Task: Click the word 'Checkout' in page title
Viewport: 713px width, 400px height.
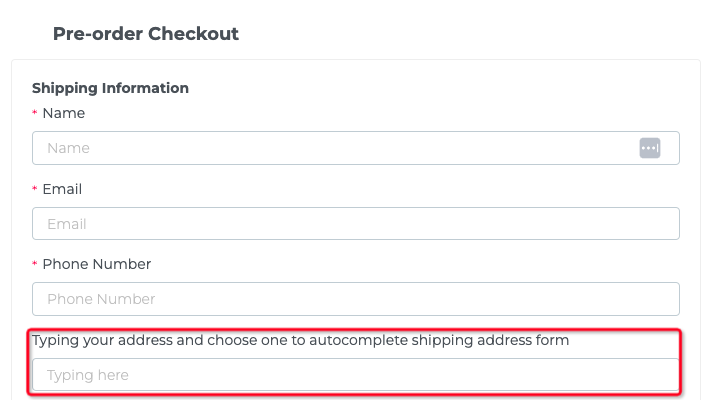Action: click(x=193, y=33)
